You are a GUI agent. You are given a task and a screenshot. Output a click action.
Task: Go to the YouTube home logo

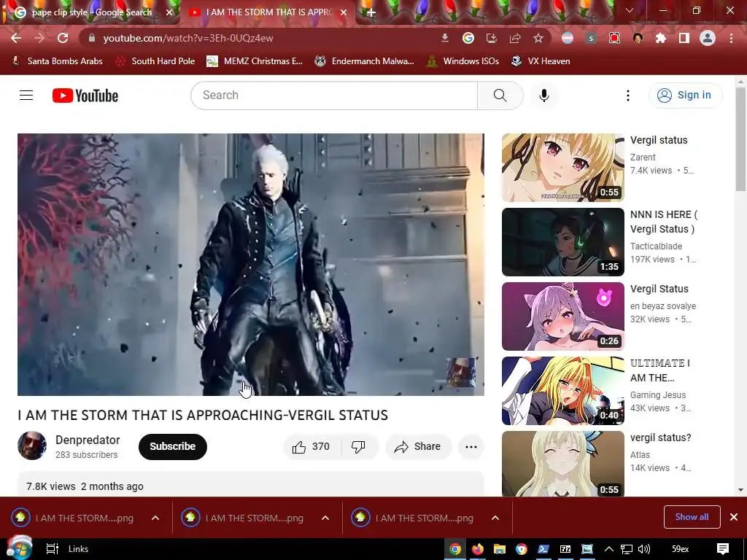click(x=85, y=96)
